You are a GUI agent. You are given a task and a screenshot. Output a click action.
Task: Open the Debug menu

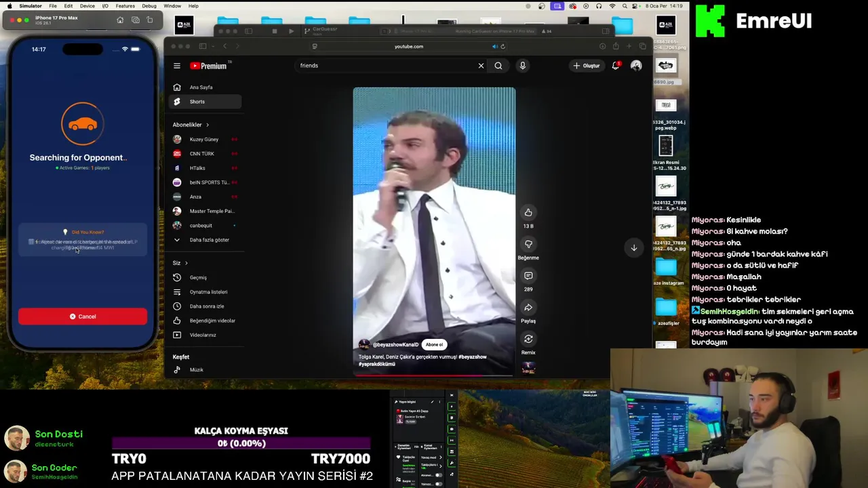149,6
